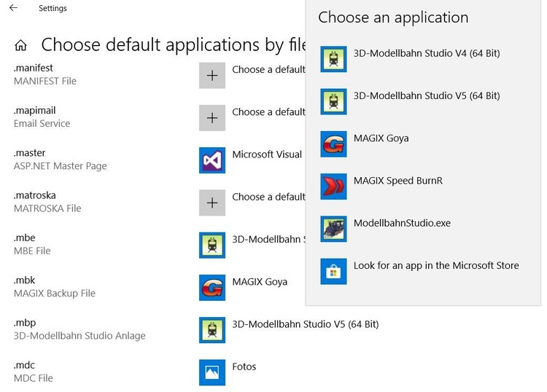This screenshot has width=547, height=392.
Task: Click '3D-Modellbahn Studio Anlage' description
Action: [x=79, y=336]
